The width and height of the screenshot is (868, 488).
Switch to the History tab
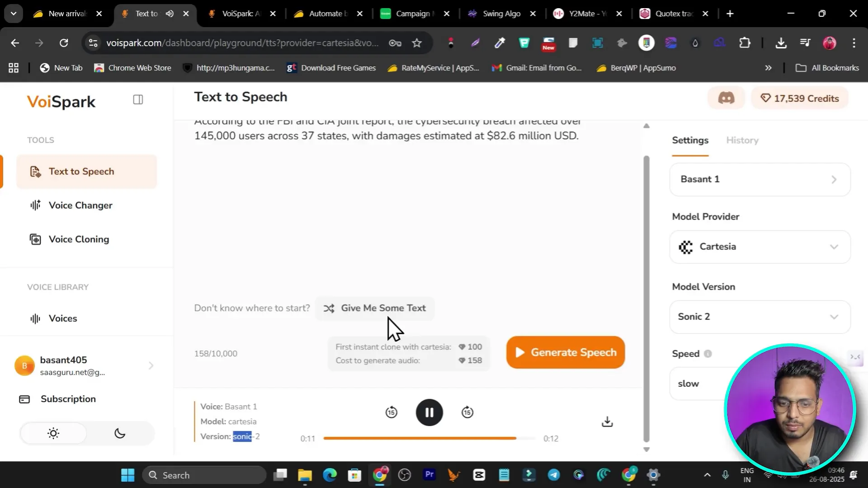coord(742,140)
